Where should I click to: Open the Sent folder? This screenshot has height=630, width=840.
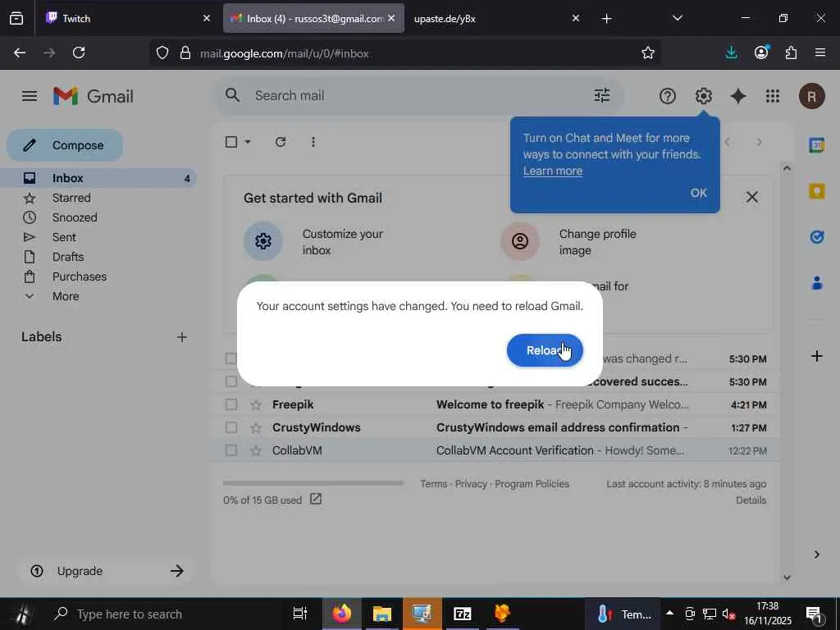(64, 237)
